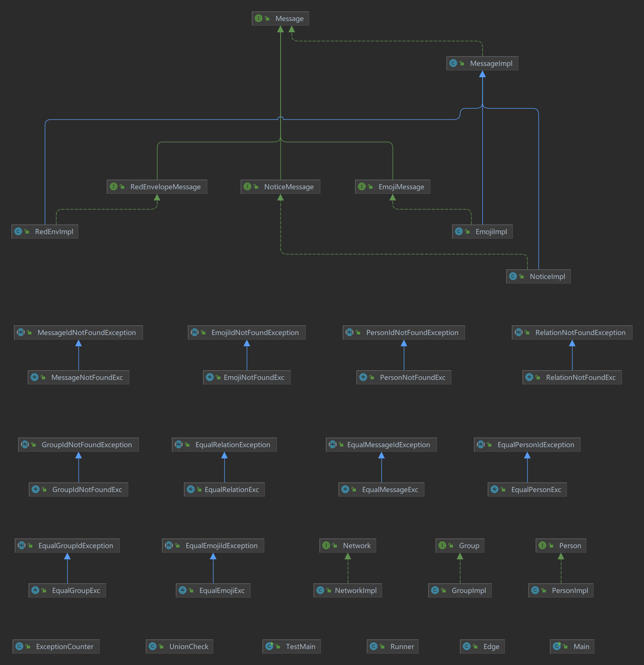This screenshot has height=665, width=644.
Task: Select the UnionCheck class node
Action: pyautogui.click(x=180, y=646)
